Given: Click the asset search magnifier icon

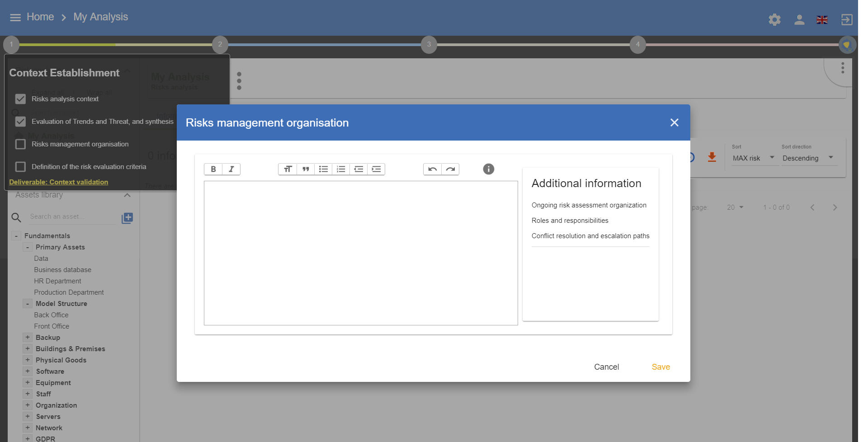Looking at the screenshot, I should 16,217.
